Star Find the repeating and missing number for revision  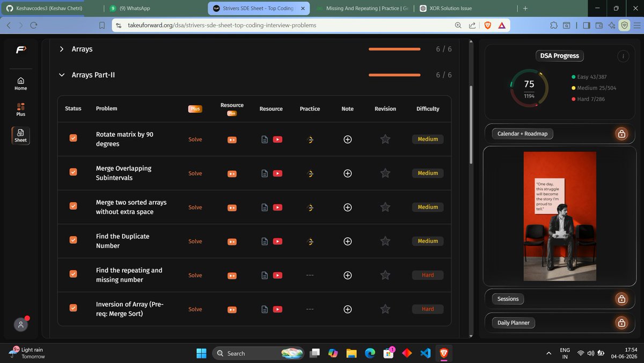coord(385,275)
